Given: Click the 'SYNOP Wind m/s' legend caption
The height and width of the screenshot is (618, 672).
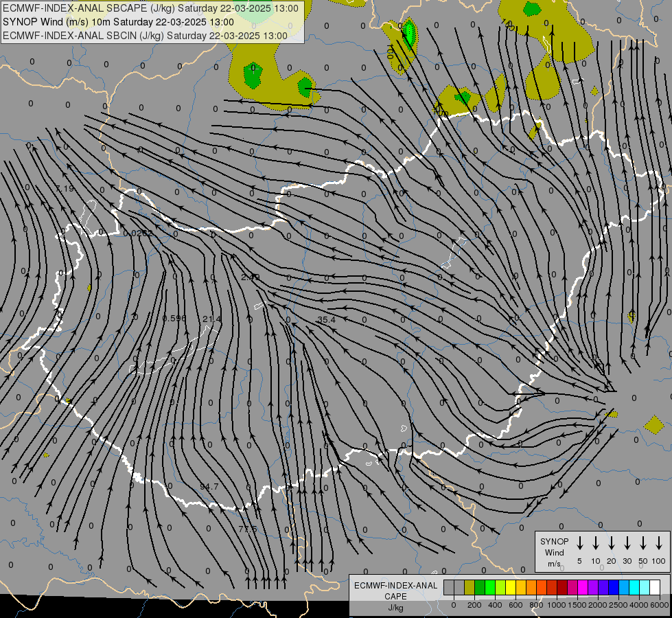Looking at the screenshot, I should [554, 553].
